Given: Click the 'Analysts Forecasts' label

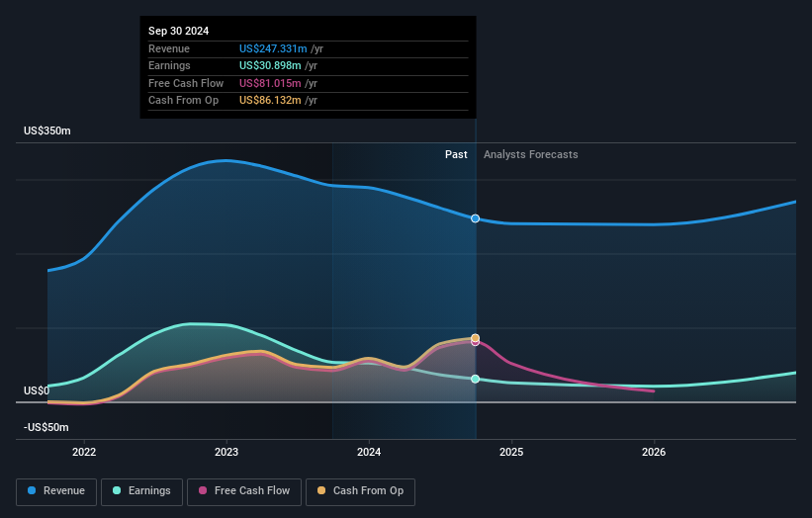Looking at the screenshot, I should tap(531, 154).
